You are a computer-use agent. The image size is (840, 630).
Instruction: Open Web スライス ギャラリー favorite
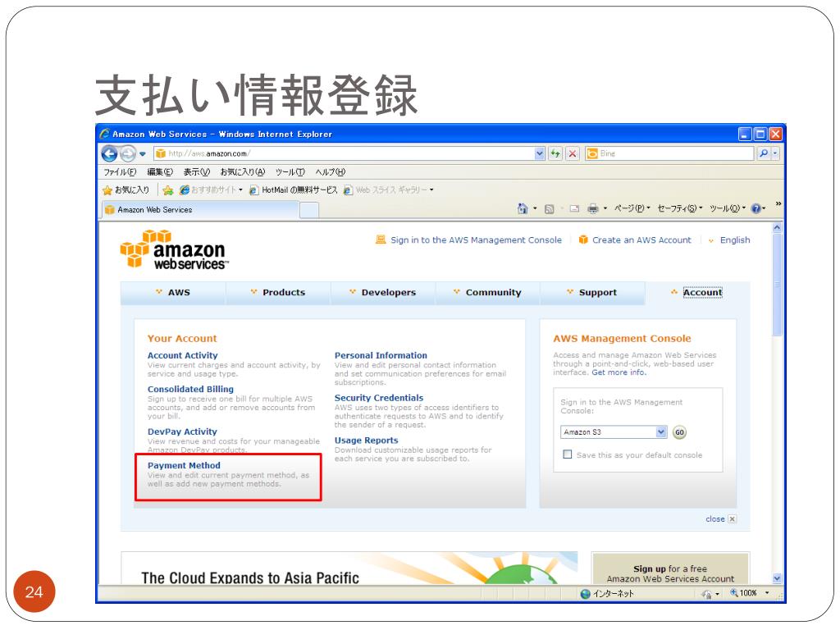tap(388, 190)
